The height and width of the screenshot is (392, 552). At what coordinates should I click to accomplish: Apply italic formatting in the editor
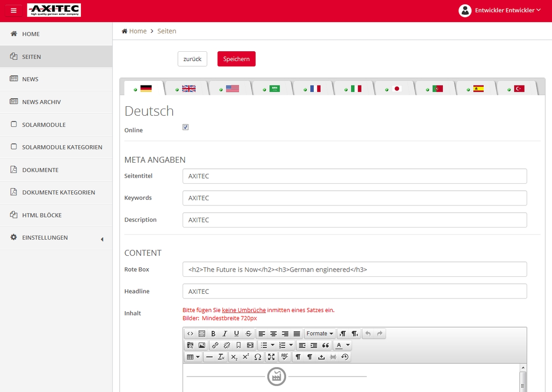coord(225,334)
